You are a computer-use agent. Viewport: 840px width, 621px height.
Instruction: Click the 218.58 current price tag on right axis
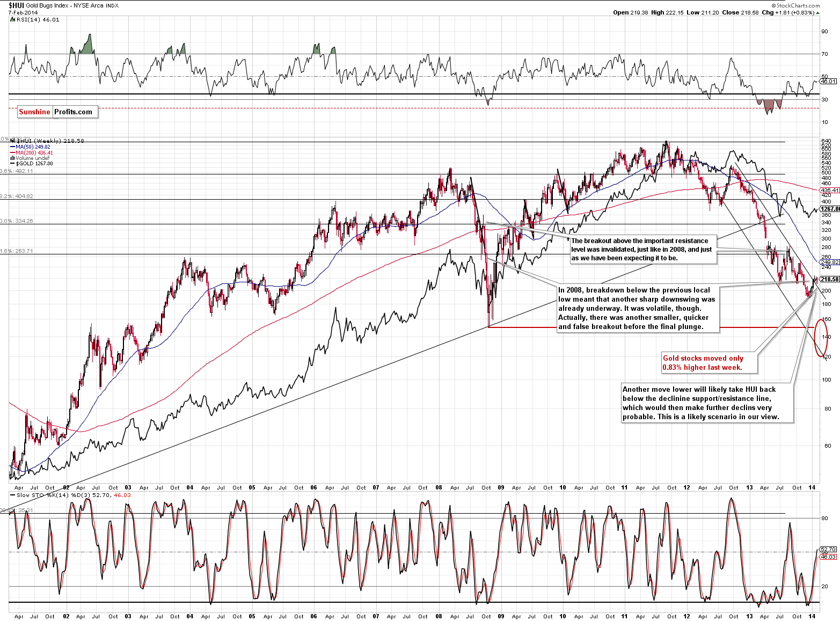pos(830,279)
